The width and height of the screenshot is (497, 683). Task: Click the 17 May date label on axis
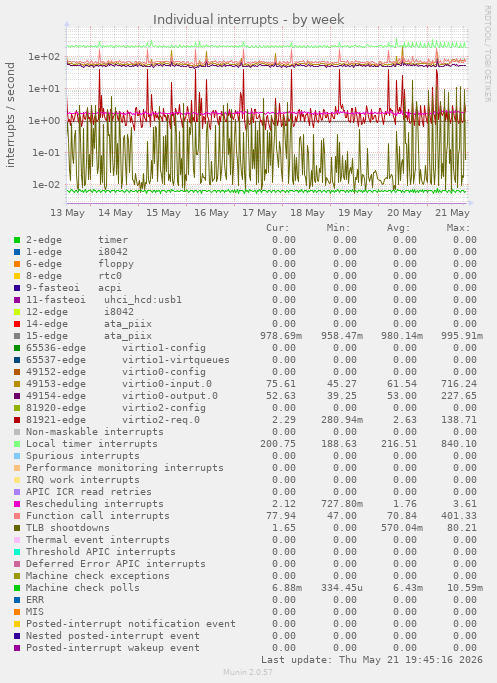[x=260, y=213]
